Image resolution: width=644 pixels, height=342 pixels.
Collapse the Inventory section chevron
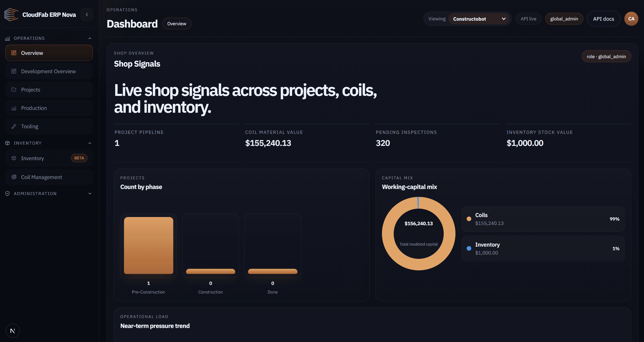90,143
